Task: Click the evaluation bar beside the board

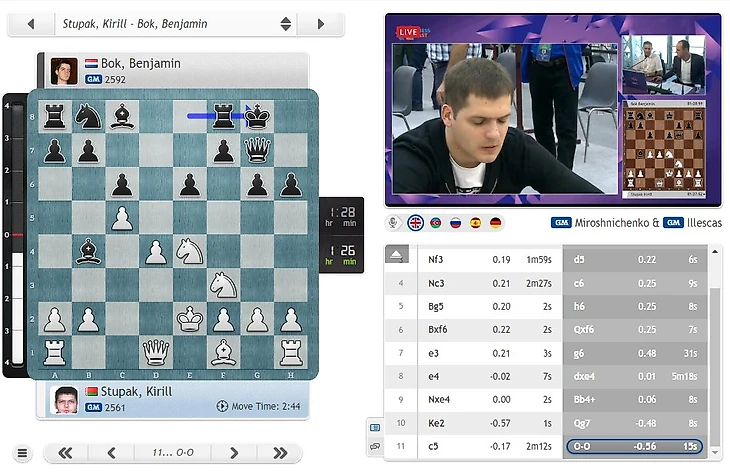Action: coord(17,235)
